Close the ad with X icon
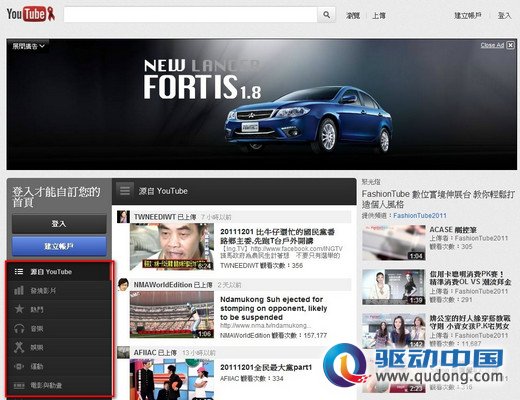 (510, 45)
